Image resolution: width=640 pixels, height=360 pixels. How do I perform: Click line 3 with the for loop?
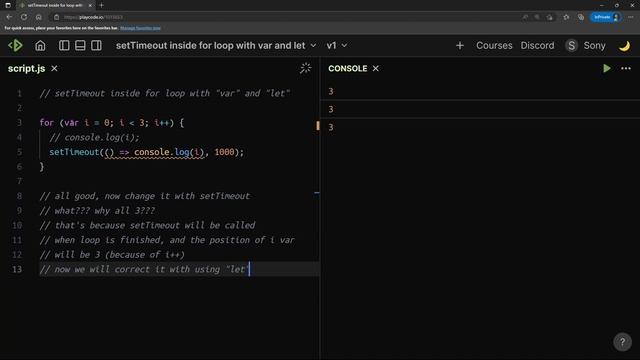[111, 122]
